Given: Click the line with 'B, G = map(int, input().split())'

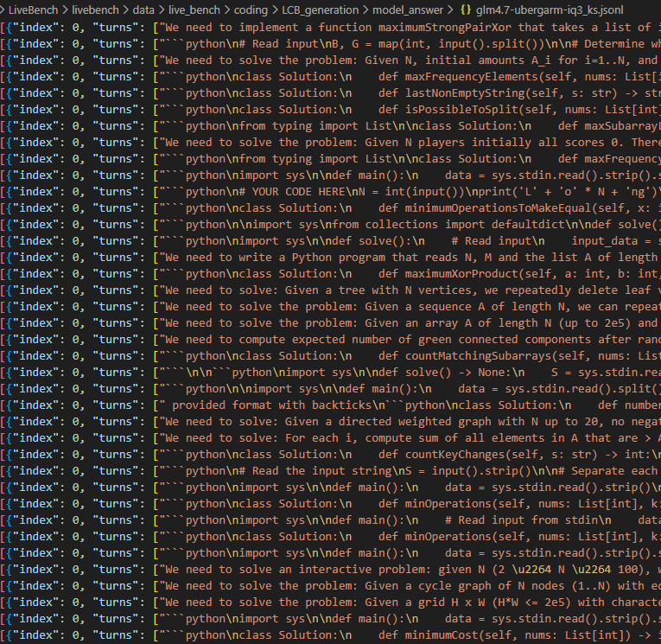Looking at the screenshot, I should pyautogui.click(x=330, y=44).
